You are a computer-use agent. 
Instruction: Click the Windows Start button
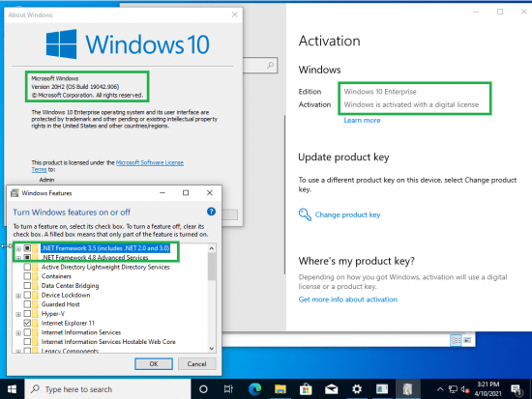click(x=12, y=389)
